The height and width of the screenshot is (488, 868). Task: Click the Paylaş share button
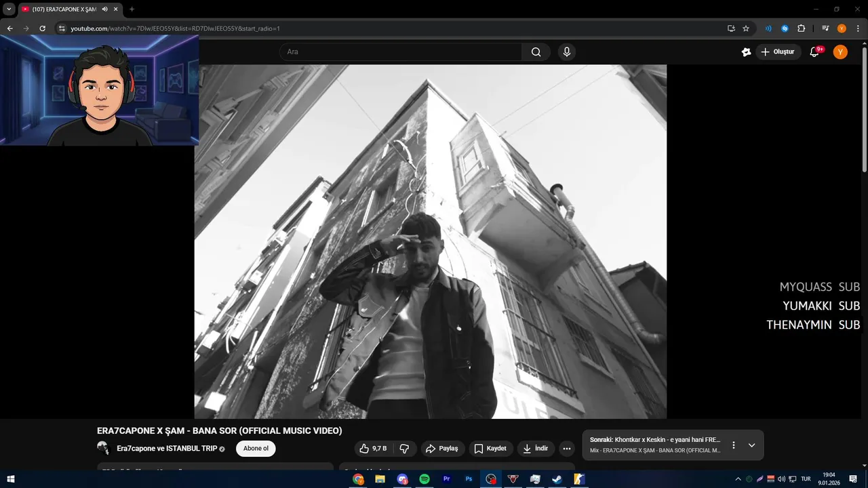441,449
